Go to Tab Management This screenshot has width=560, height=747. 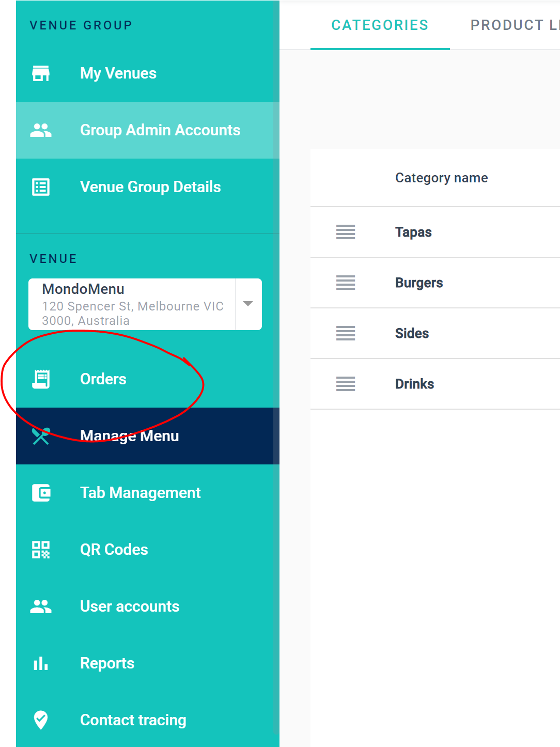140,493
